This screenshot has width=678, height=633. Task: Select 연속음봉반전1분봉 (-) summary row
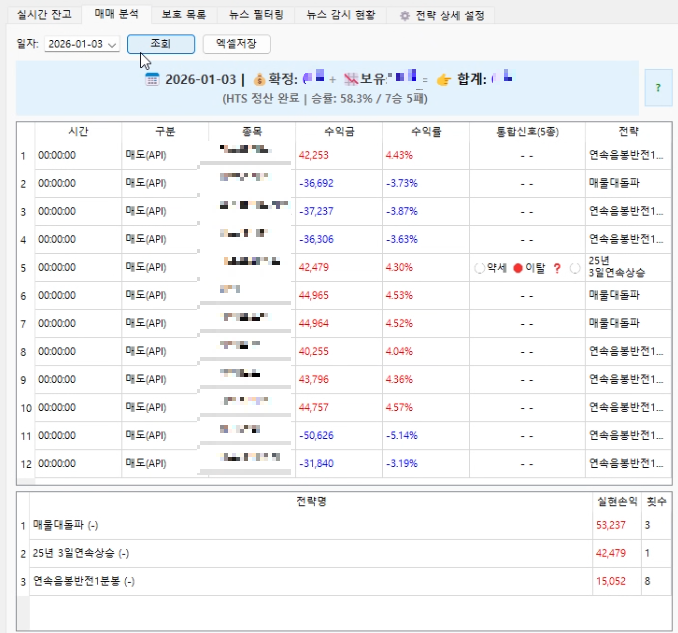click(344, 582)
